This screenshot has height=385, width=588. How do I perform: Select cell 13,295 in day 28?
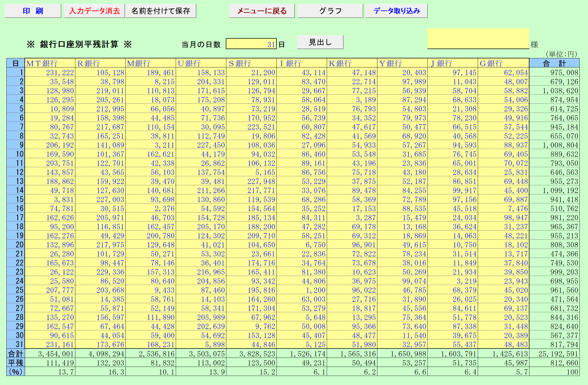(x=352, y=317)
